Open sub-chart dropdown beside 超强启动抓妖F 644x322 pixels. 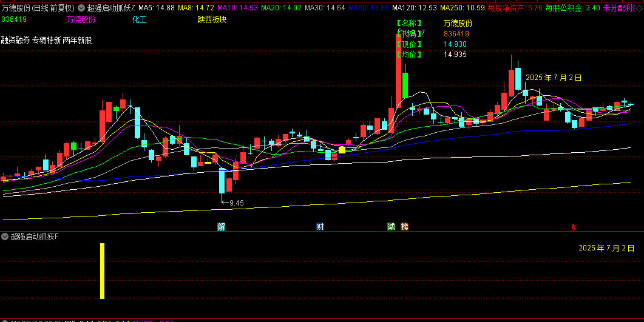(x=5, y=236)
